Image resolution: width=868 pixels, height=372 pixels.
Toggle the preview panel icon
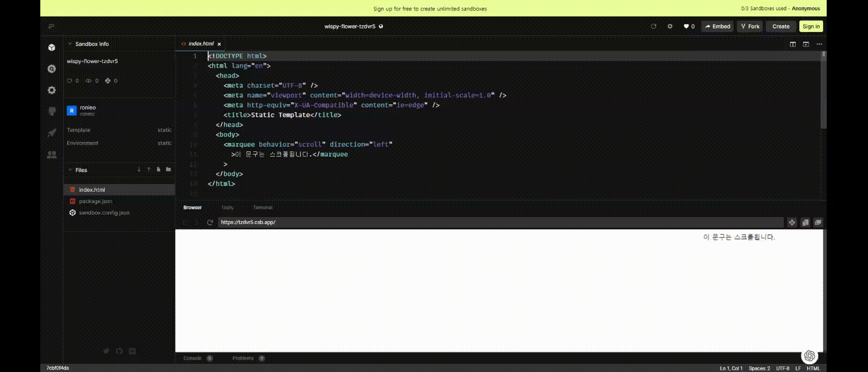pos(805,44)
